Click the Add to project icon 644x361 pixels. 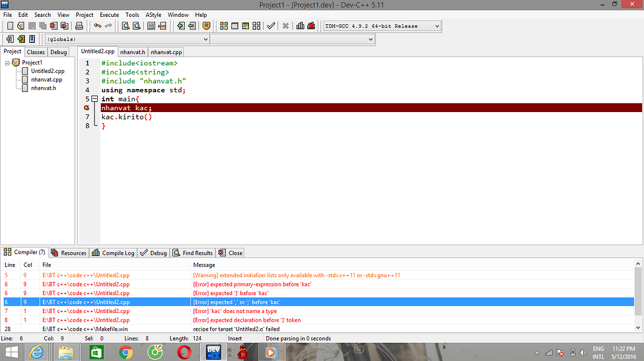coord(180,26)
